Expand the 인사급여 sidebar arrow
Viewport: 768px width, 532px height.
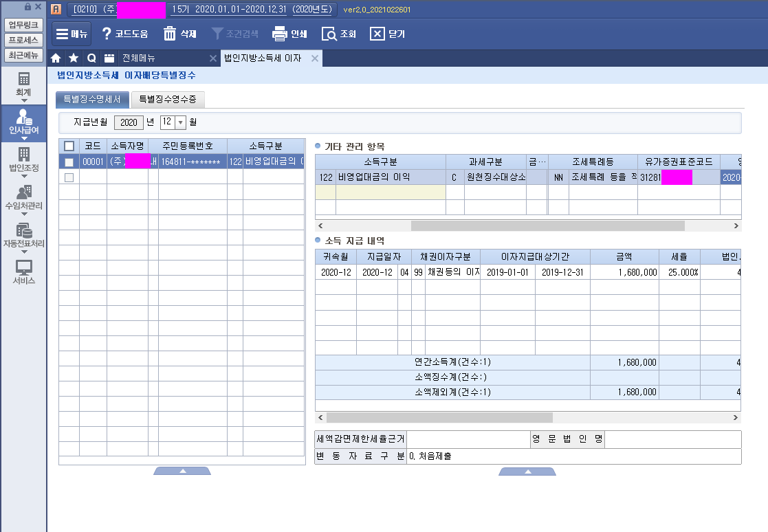point(24,139)
